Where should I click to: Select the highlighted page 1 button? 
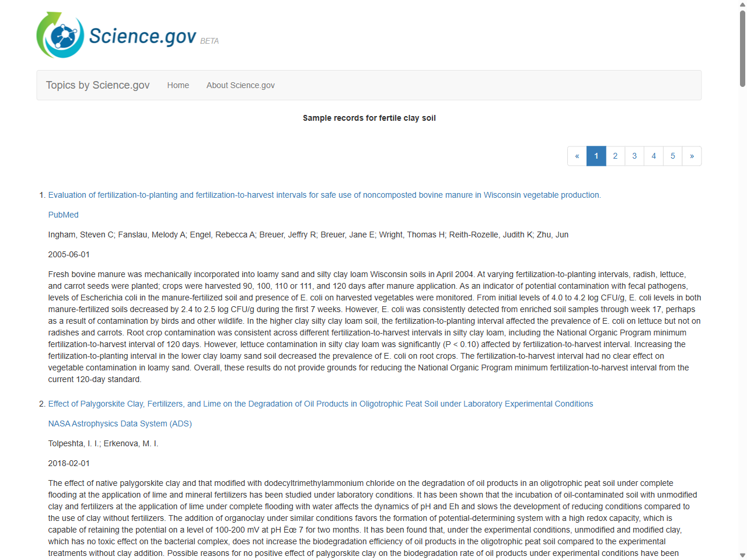click(596, 156)
